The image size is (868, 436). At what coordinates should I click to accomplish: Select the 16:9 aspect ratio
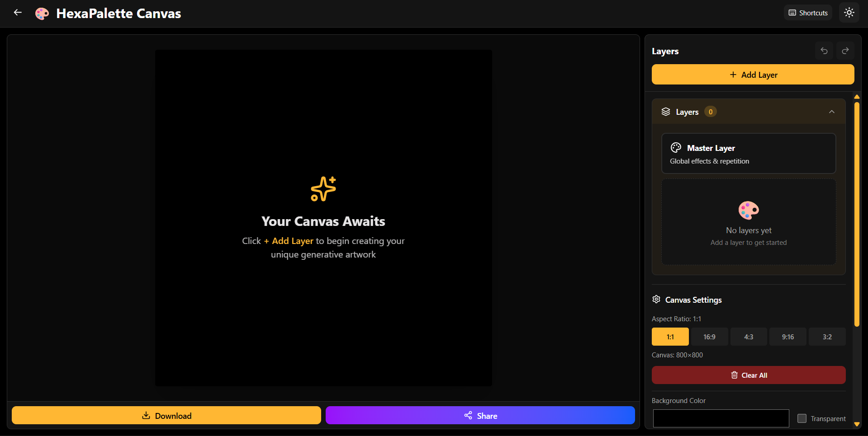[x=709, y=337]
